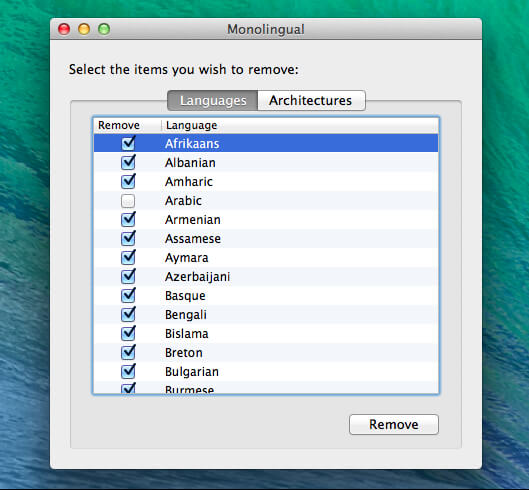Screen dimensions: 529x490
Task: Select the Aymara language name
Action: 187,258
